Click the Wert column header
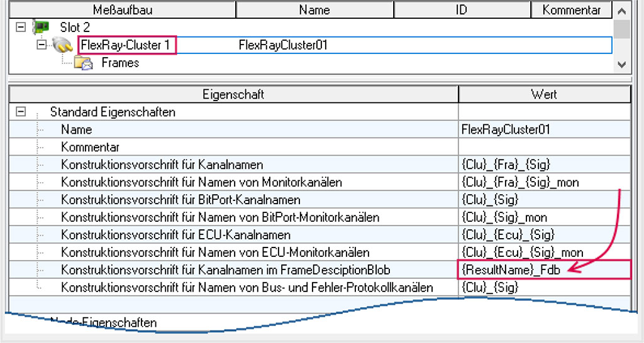This screenshot has width=644, height=343. [x=544, y=95]
